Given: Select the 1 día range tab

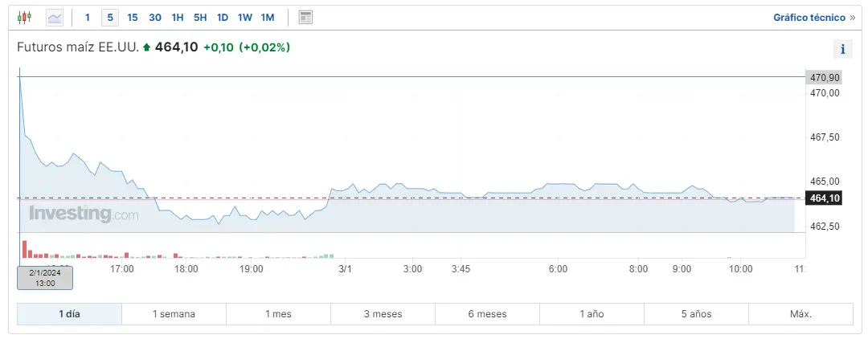Looking at the screenshot, I should pyautogui.click(x=69, y=314).
